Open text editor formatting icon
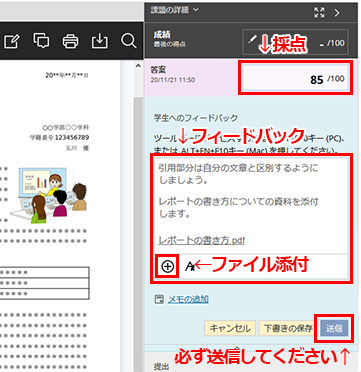This screenshot has width=361, height=372. pyautogui.click(x=190, y=266)
